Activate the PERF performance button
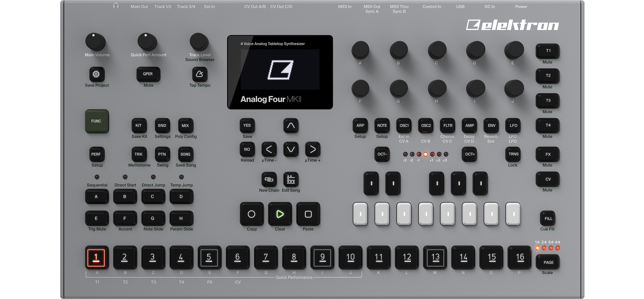 point(96,154)
